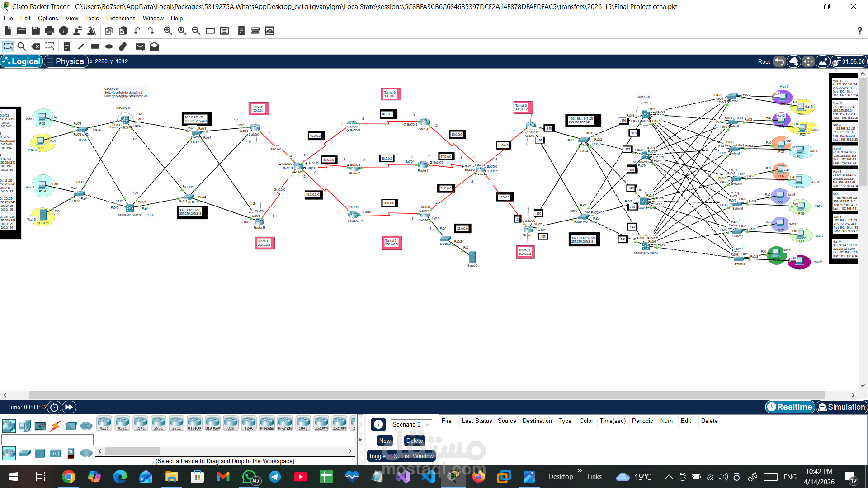This screenshot has height=488, width=868.
Task: Open the Extensions menu
Action: click(x=120, y=18)
